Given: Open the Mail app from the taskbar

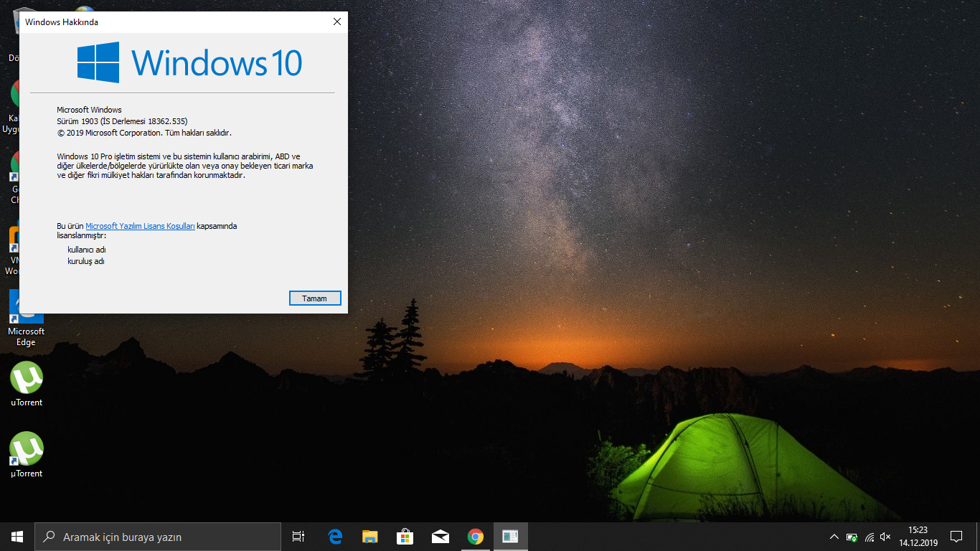Looking at the screenshot, I should coord(440,537).
